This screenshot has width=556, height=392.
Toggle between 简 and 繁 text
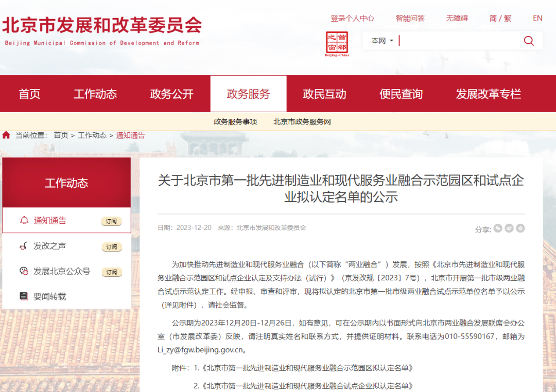500,18
